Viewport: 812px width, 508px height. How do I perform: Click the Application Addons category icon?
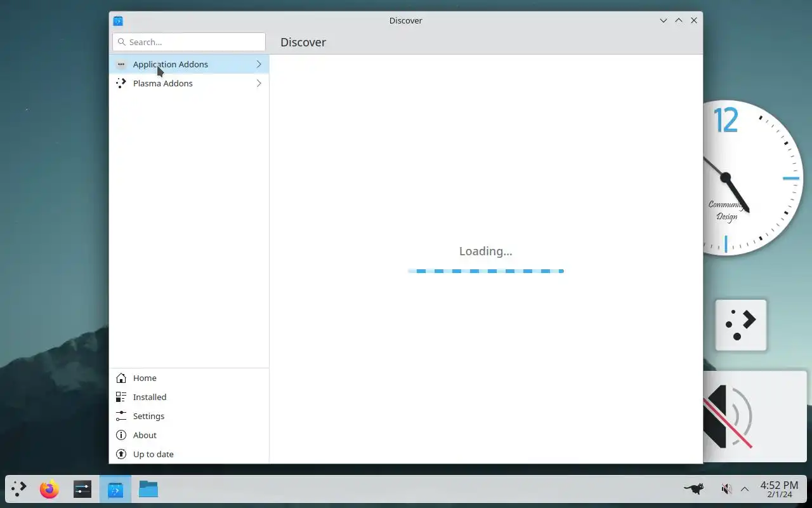click(121, 64)
